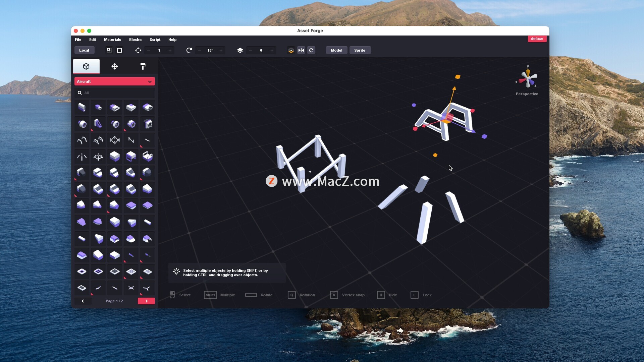Switch to Sprite mode
644x362 pixels.
tap(360, 50)
